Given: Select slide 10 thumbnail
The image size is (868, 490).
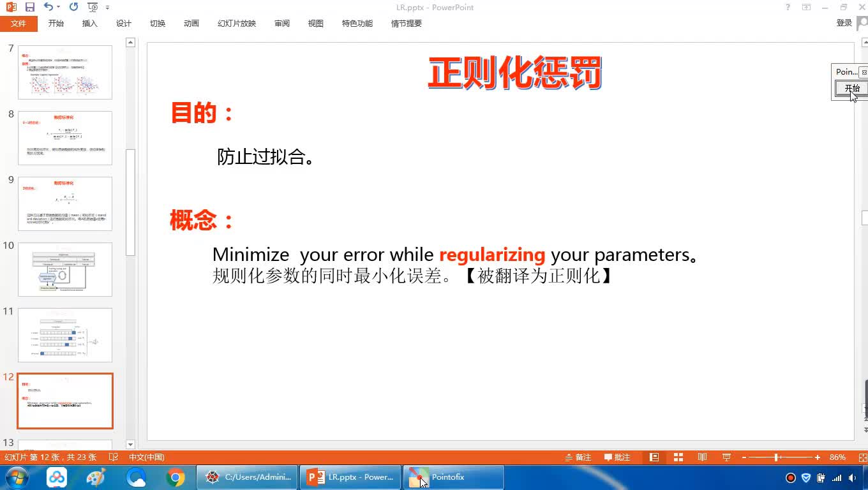Looking at the screenshot, I should point(65,269).
